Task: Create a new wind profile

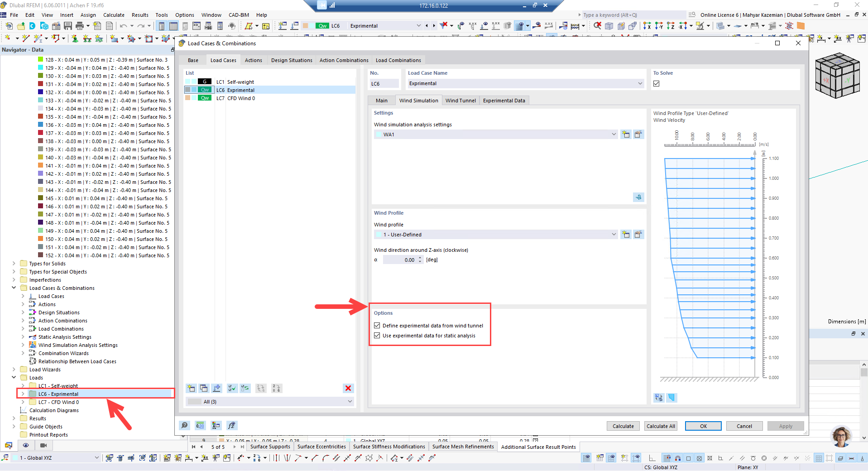Action: pos(626,235)
